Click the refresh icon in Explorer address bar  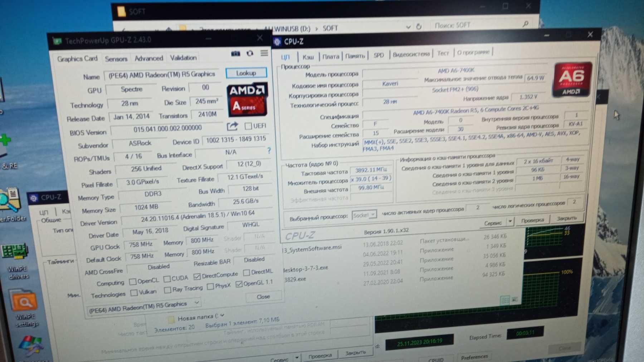pyautogui.click(x=419, y=26)
